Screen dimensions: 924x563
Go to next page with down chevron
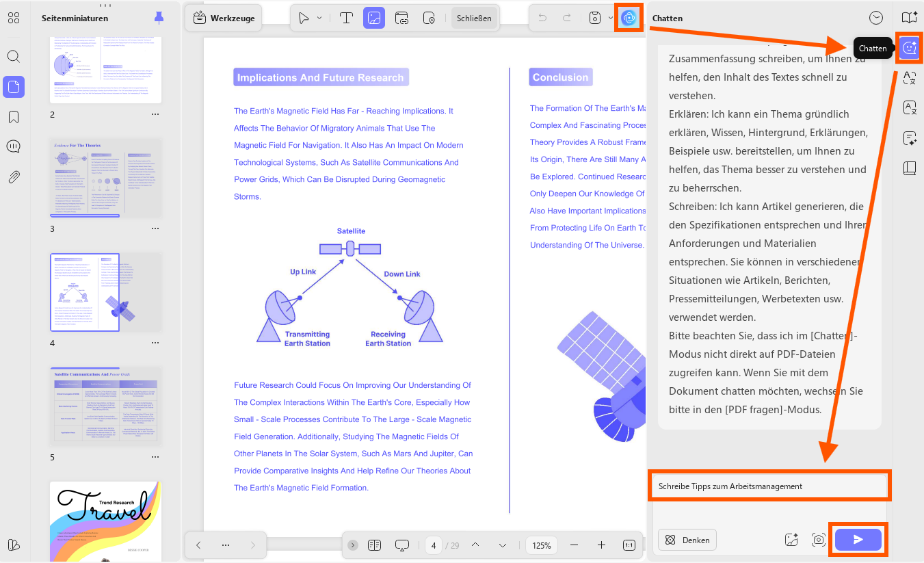[503, 545]
